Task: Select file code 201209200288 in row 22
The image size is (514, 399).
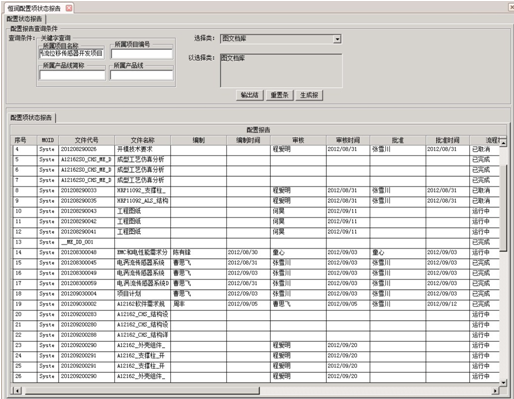Action: tap(86, 335)
